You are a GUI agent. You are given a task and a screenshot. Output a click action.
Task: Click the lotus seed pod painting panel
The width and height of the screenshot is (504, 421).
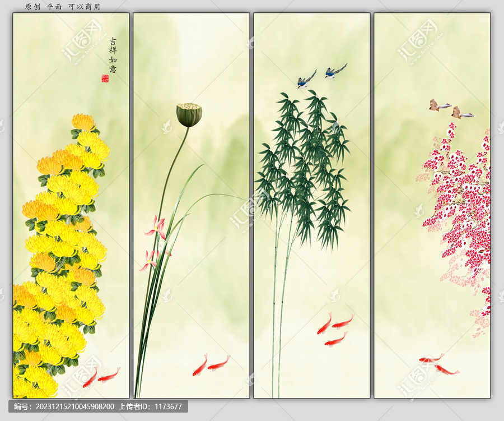pyautogui.click(x=192, y=205)
